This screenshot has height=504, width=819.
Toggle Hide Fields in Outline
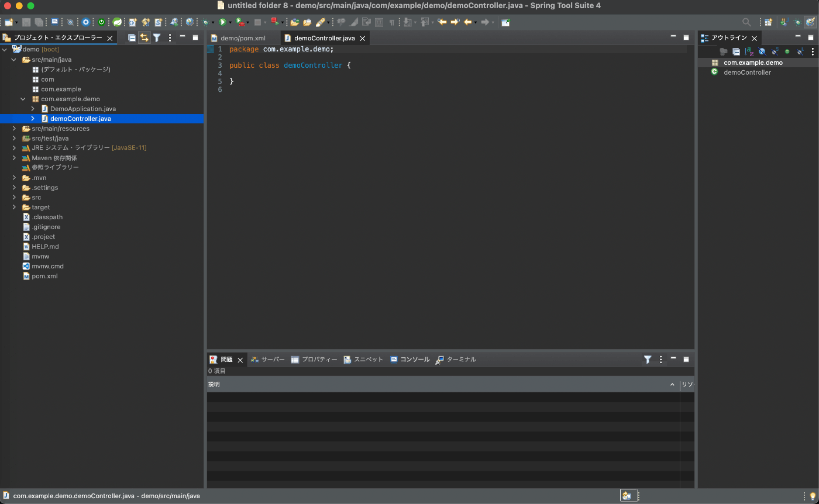tap(762, 51)
